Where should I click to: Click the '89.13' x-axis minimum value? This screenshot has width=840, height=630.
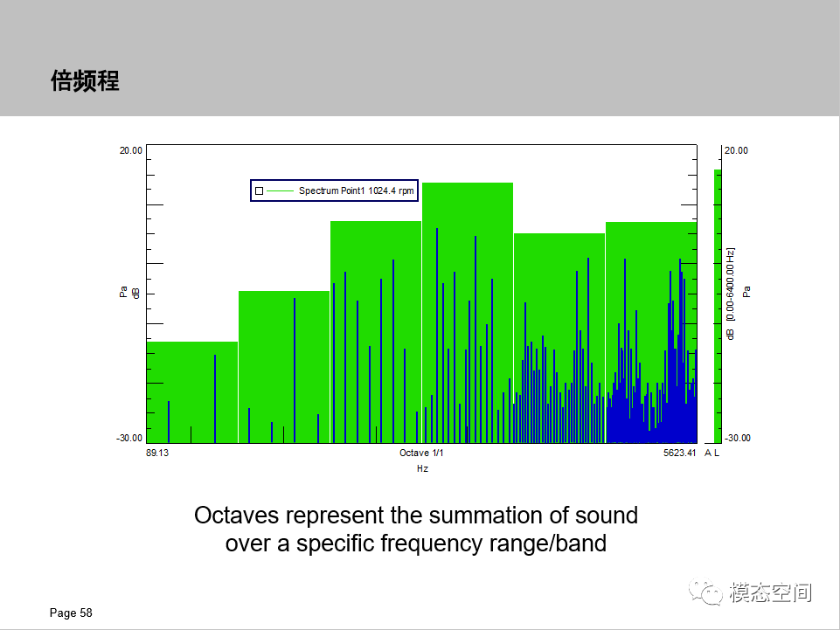click(157, 453)
